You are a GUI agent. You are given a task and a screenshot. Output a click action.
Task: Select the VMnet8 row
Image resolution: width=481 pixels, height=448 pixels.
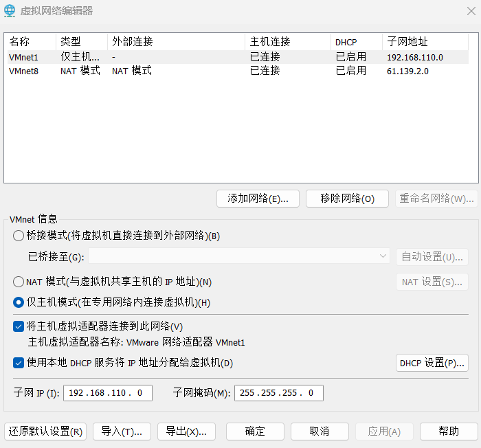click(x=238, y=71)
